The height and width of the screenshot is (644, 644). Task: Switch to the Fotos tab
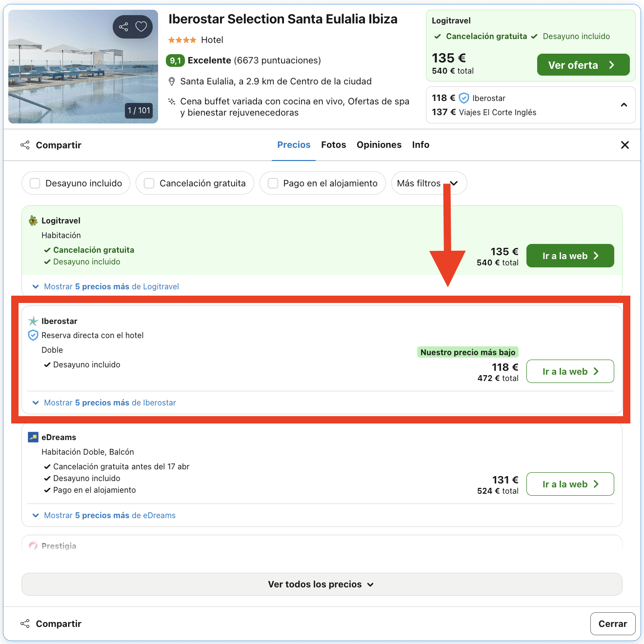pos(333,145)
